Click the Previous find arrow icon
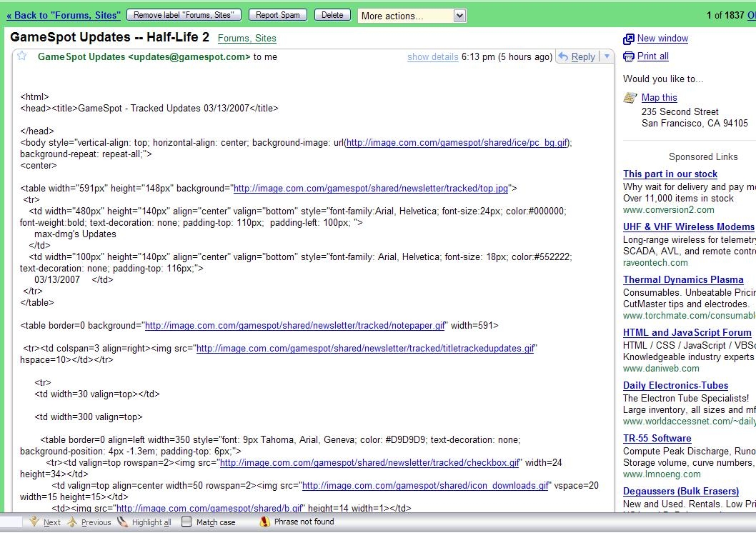 point(72,522)
